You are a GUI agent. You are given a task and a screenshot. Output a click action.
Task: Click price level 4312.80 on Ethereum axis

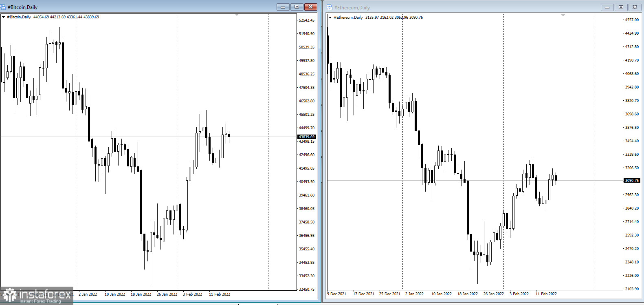[632, 47]
